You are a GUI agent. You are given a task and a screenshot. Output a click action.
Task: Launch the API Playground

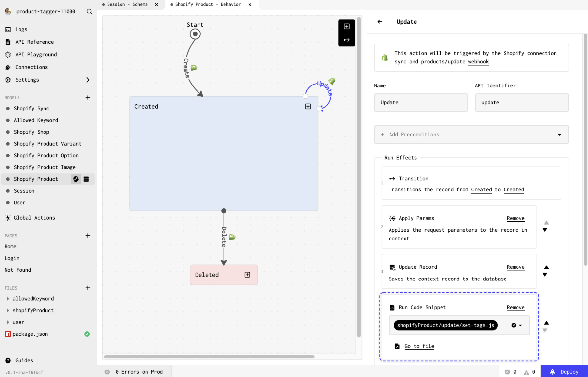click(36, 55)
